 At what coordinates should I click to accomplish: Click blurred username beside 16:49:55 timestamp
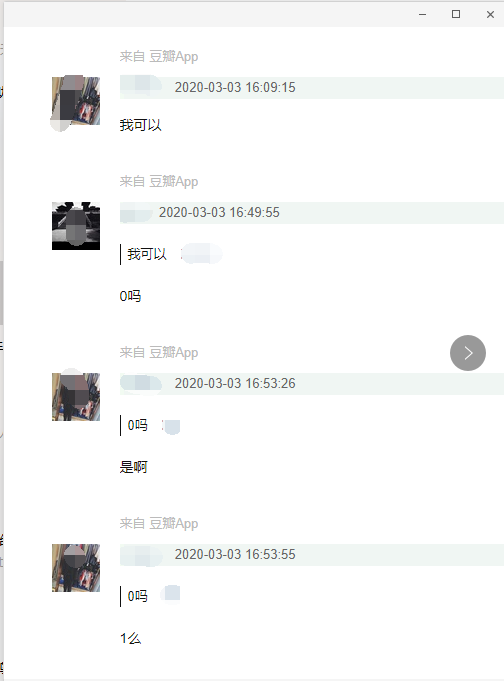click(136, 212)
